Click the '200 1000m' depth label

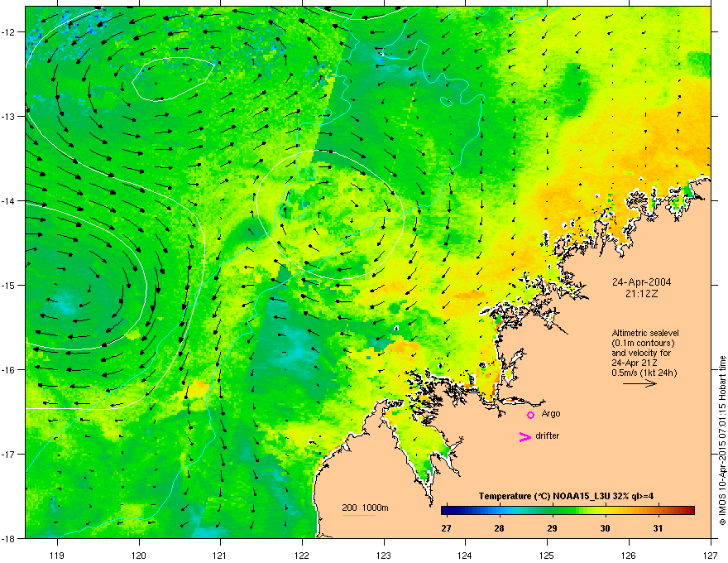pos(366,508)
